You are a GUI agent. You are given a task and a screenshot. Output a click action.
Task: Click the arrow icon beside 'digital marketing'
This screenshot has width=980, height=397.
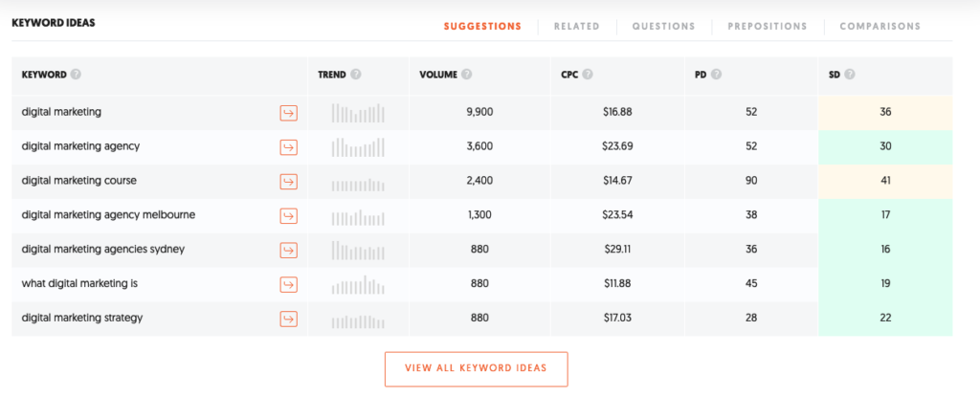288,113
